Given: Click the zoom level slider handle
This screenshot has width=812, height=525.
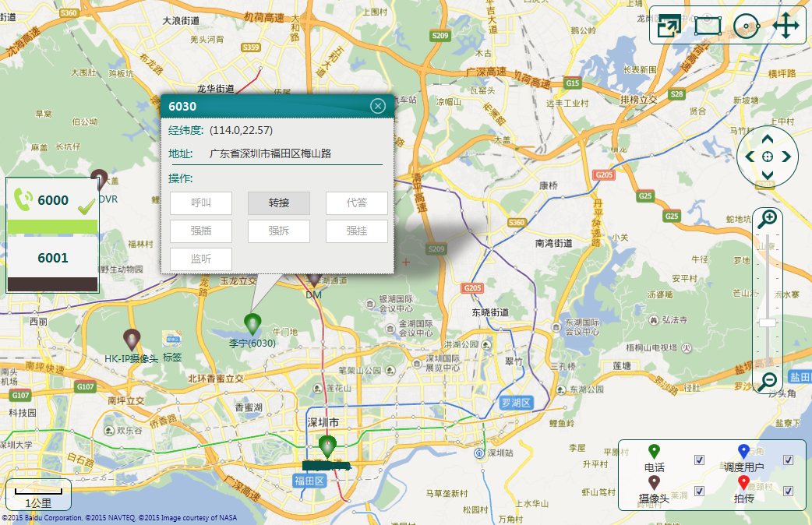Looking at the screenshot, I should [768, 322].
